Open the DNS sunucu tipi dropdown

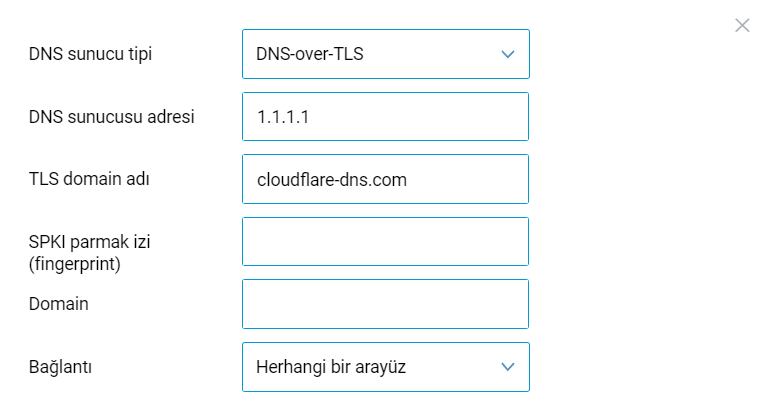(385, 54)
